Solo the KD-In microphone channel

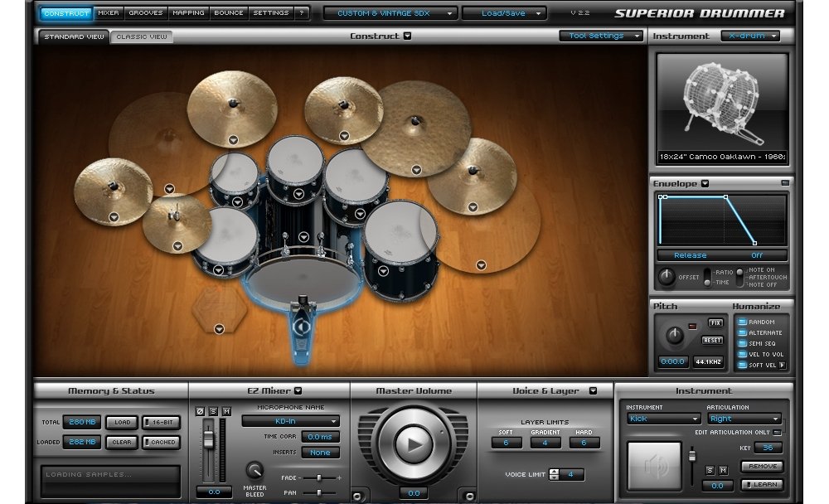[213, 411]
